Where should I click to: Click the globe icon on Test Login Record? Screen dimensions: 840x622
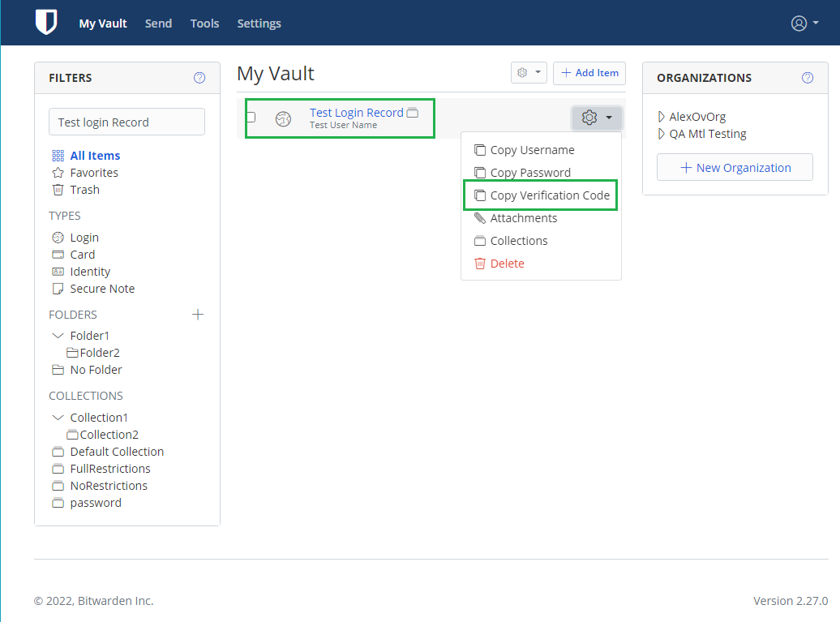click(x=283, y=118)
